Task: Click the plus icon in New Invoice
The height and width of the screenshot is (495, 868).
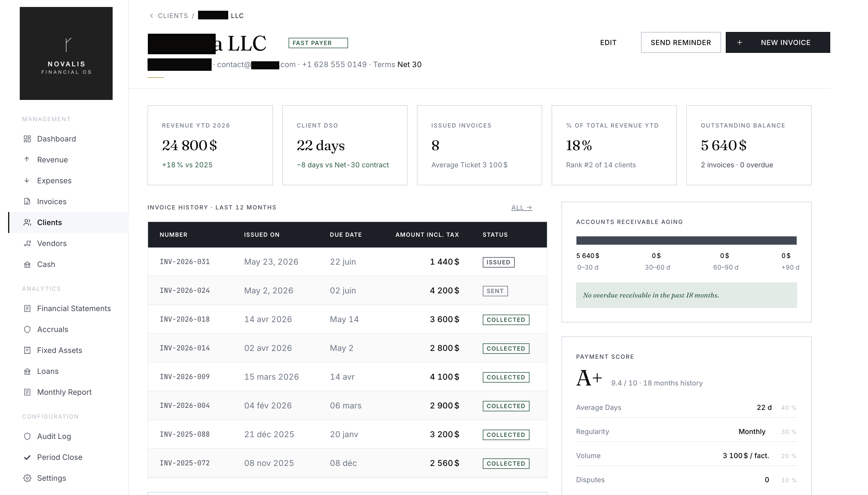Action: [740, 42]
